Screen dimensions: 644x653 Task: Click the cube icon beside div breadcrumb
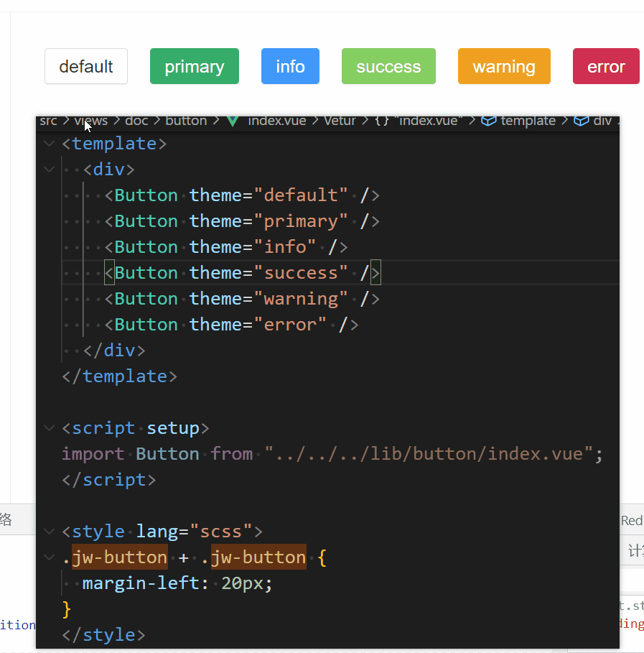[x=582, y=121]
